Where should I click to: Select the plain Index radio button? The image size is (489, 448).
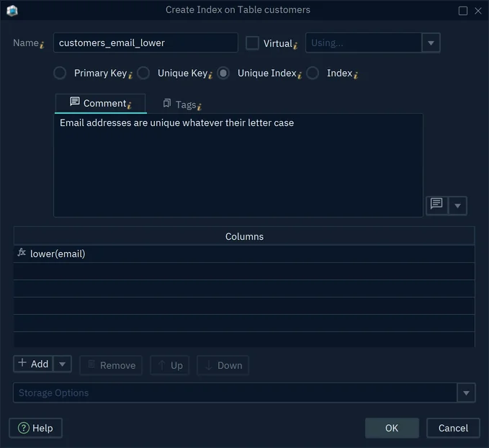313,73
